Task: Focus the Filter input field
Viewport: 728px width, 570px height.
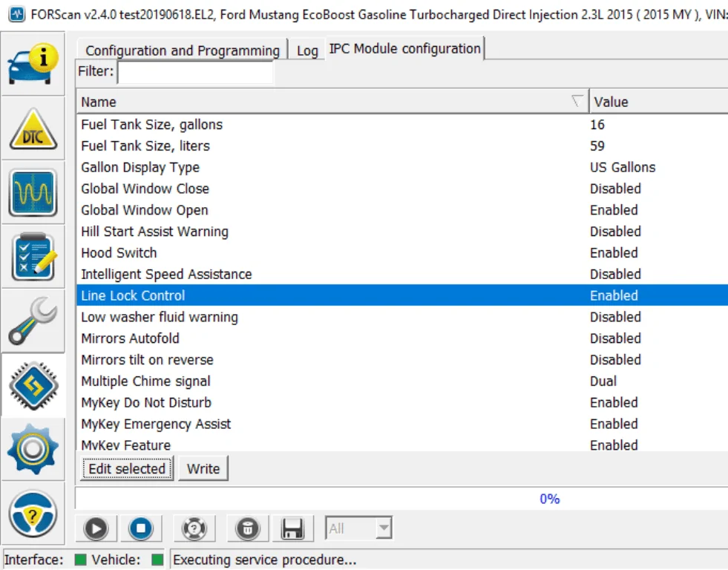Action: tap(195, 72)
